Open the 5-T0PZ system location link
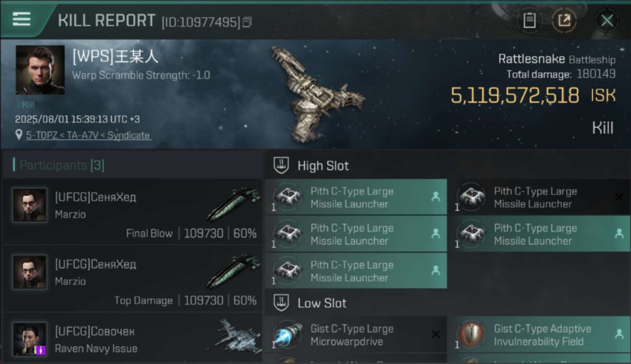This screenshot has height=364, width=631. click(88, 135)
